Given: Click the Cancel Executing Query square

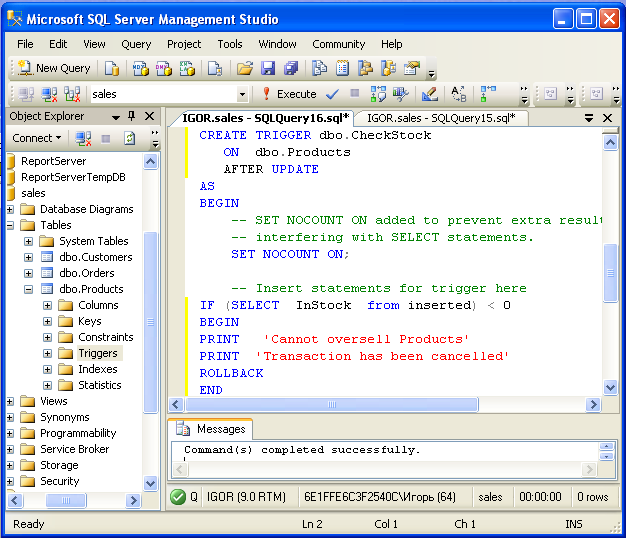Looking at the screenshot, I should click(354, 93).
